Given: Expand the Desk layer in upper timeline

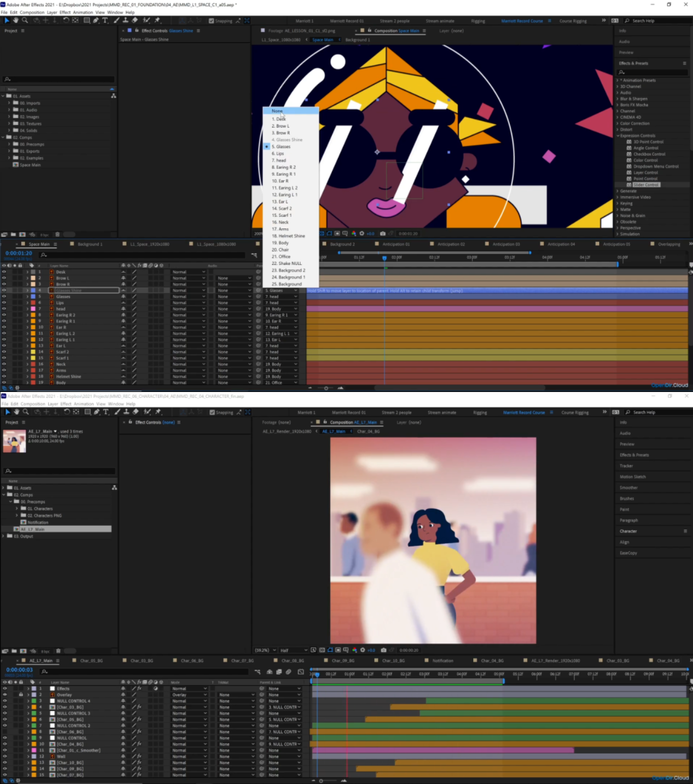Looking at the screenshot, I should click(27, 272).
